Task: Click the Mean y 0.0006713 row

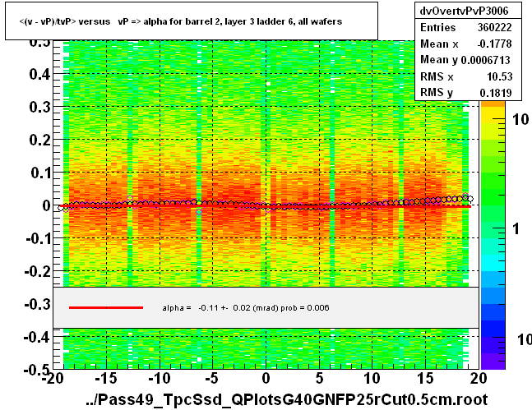Action: tap(465, 60)
